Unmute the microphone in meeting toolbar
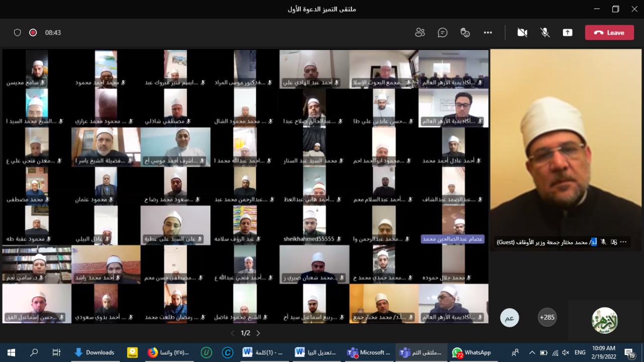Viewport: 644px width, 362px height. click(x=545, y=33)
